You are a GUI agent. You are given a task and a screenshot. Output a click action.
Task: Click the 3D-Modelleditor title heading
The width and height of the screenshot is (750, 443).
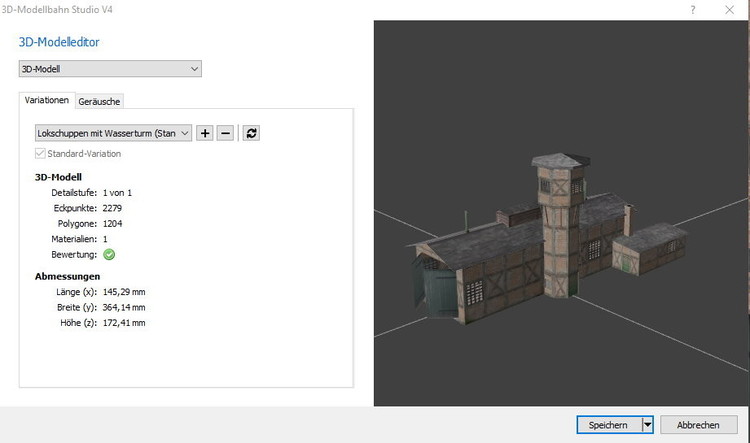pyautogui.click(x=59, y=42)
